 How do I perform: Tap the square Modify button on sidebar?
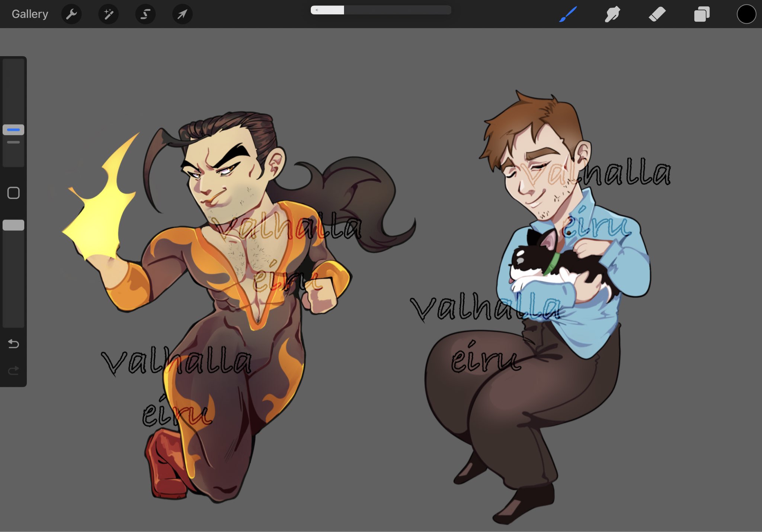tap(13, 193)
